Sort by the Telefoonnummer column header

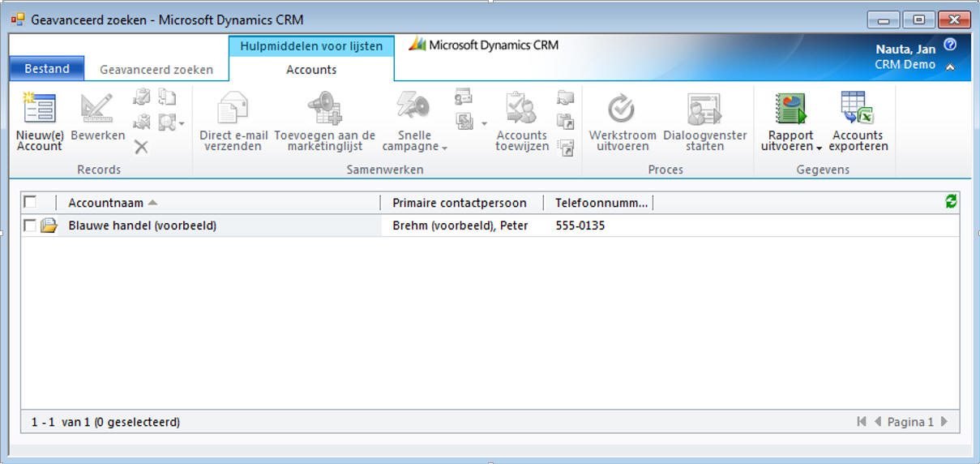[598, 203]
